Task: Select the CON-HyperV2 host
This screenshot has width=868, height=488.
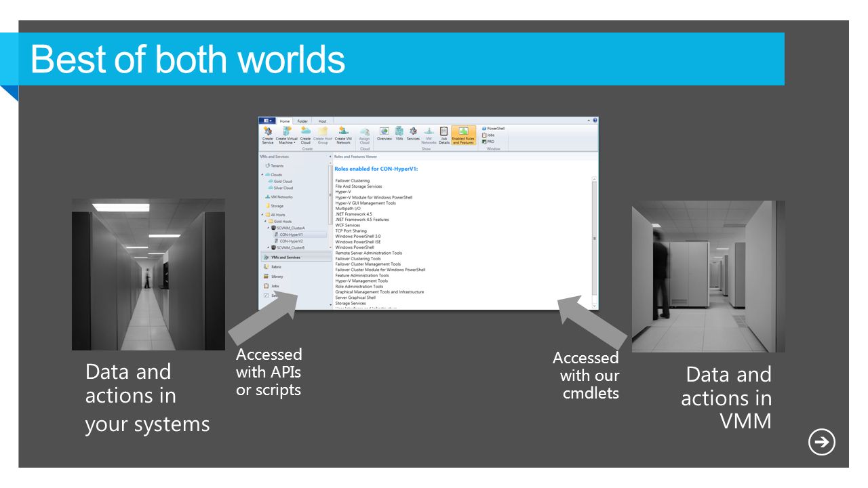Action: pos(290,241)
